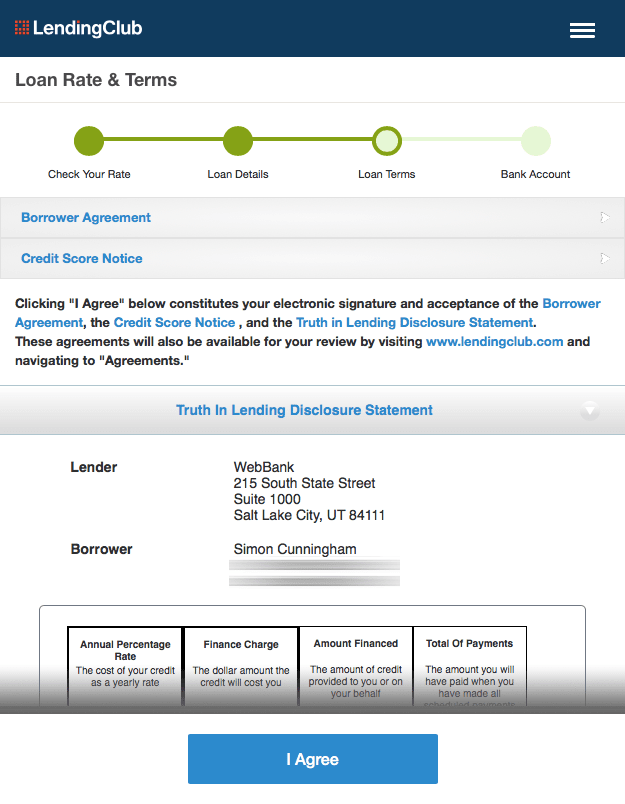Expand the Borrower Agreement arrow
This screenshot has width=625, height=804.
click(605, 217)
